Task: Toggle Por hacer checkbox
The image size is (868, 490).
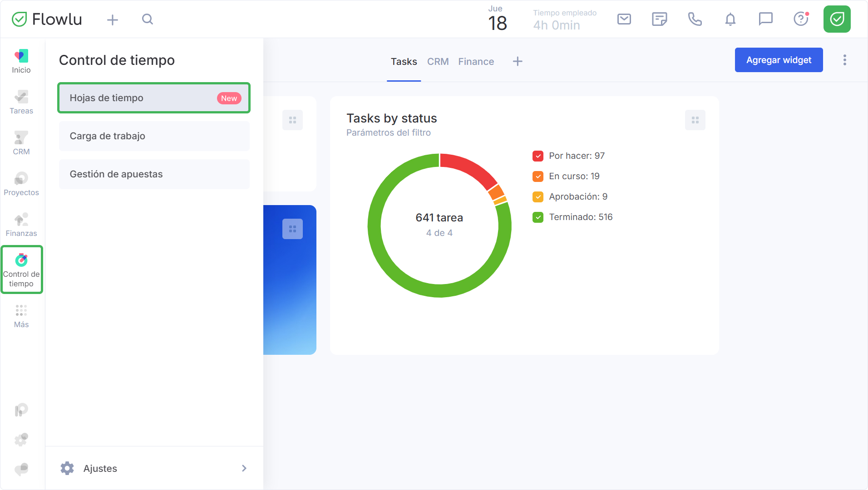Action: (x=538, y=156)
